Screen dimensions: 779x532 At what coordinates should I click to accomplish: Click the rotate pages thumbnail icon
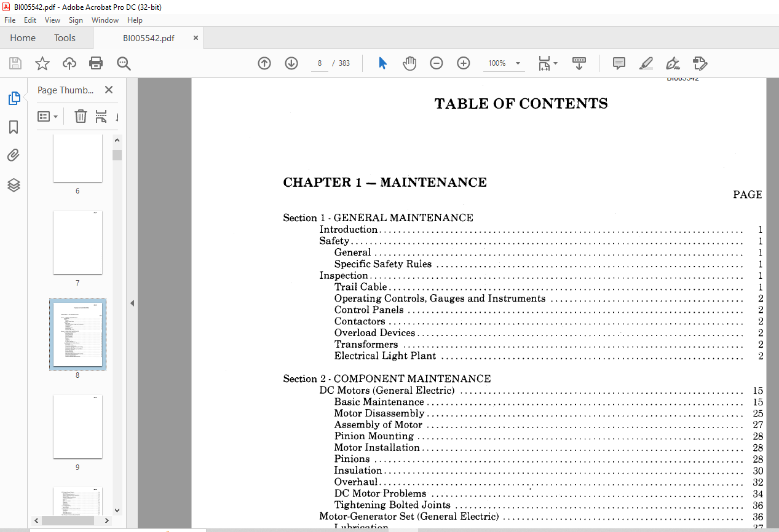tap(101, 116)
